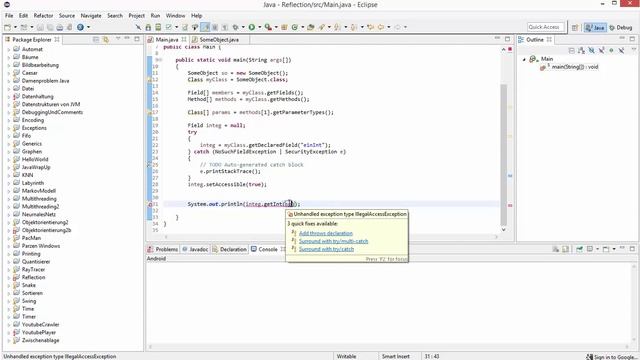Toggle Hide Non-Public Members in Outline
This screenshot has height=360, width=640.
[x=611, y=50]
